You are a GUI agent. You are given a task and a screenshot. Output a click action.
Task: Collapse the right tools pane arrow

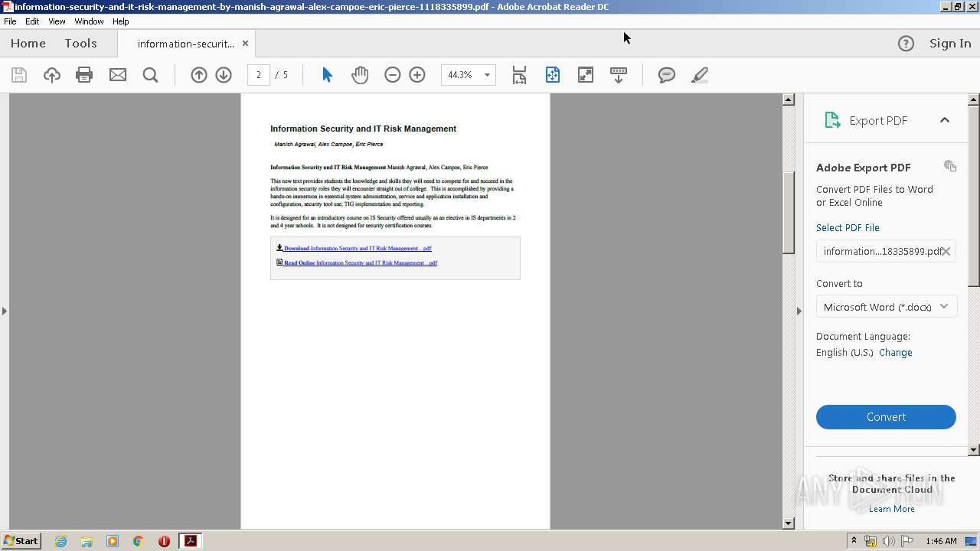tap(799, 311)
